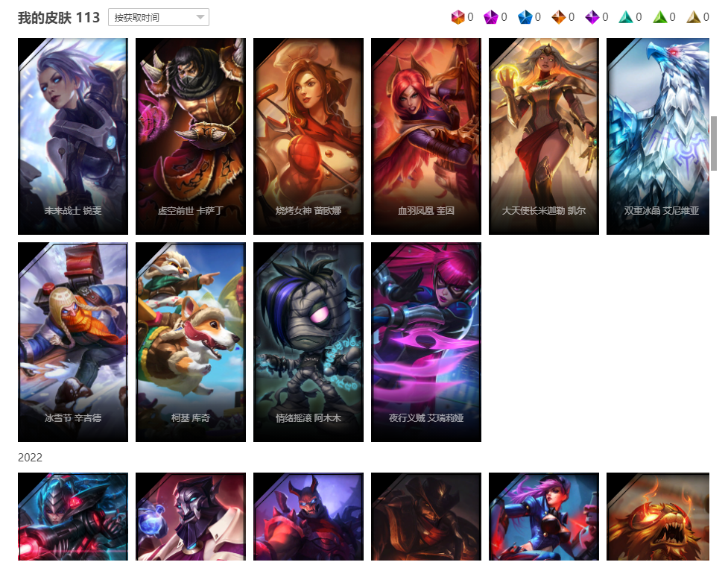Click the multicolor hexagon gem icon
This screenshot has width=728, height=568.
(x=458, y=18)
